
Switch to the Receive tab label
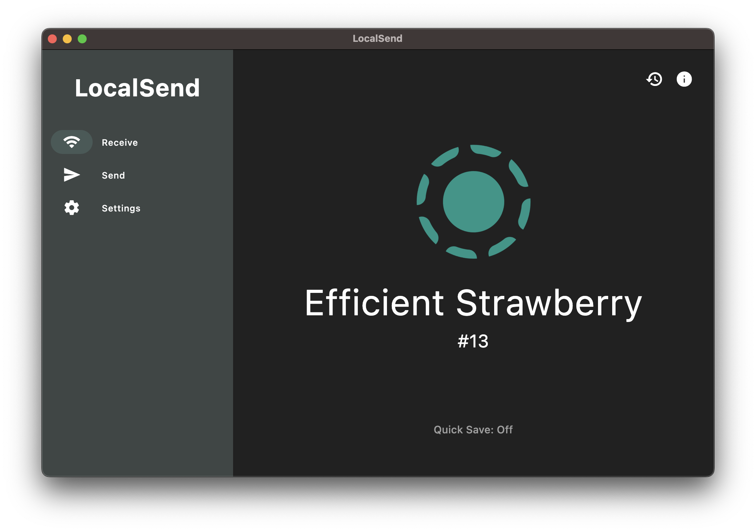click(120, 142)
